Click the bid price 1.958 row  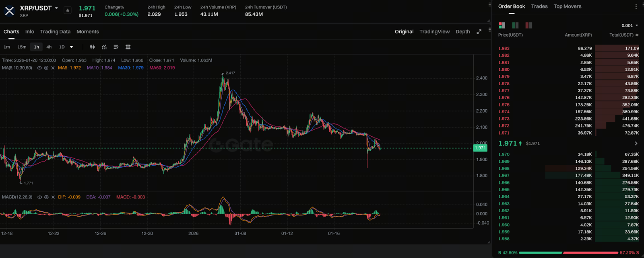(x=568, y=239)
